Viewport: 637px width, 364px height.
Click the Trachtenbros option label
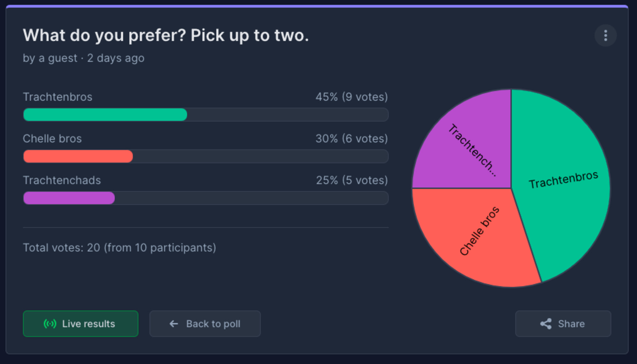(58, 97)
